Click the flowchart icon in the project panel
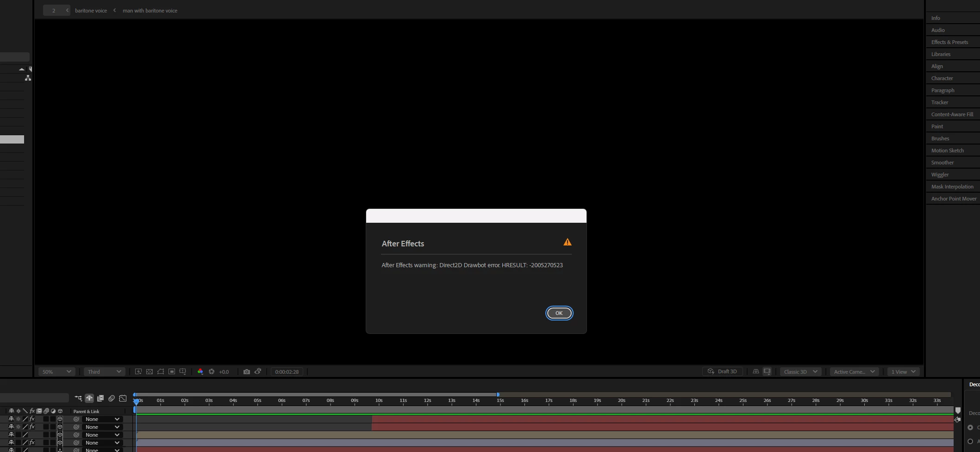 (x=28, y=78)
